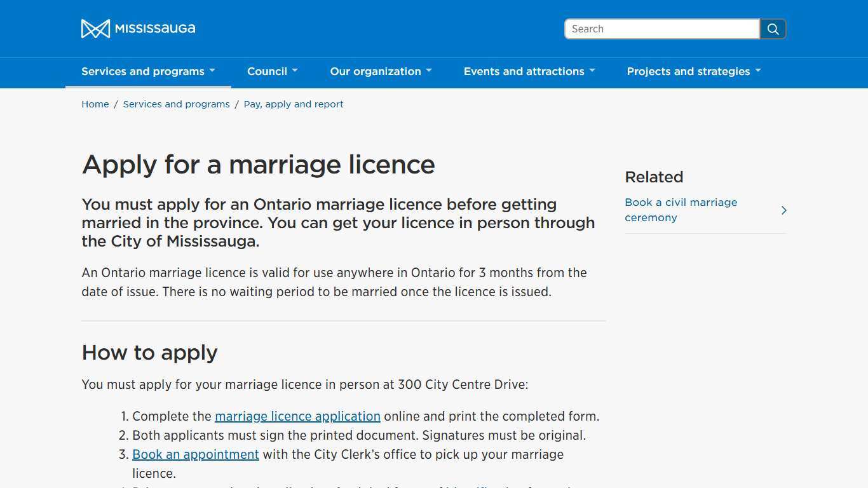Click the search magnifier button
Image resolution: width=868 pixels, height=488 pixels.
pyautogui.click(x=773, y=29)
